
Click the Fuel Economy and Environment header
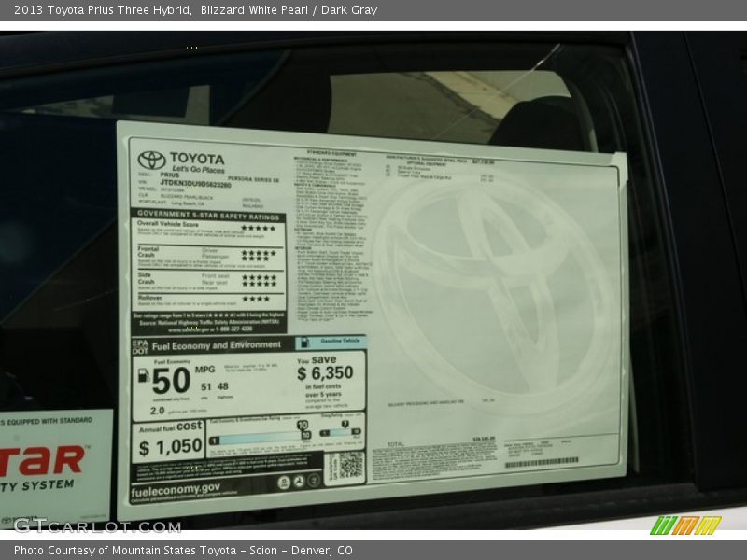pos(216,345)
